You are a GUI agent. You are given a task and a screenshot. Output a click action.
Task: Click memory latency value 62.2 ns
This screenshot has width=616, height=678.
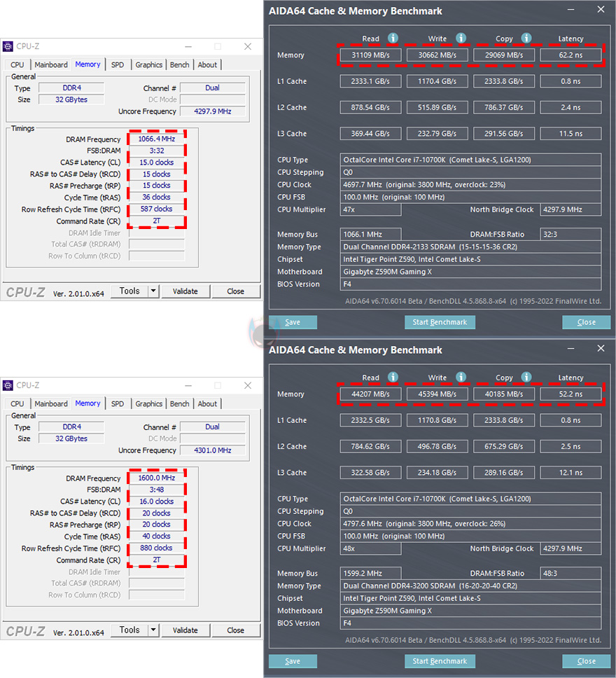pyautogui.click(x=570, y=55)
